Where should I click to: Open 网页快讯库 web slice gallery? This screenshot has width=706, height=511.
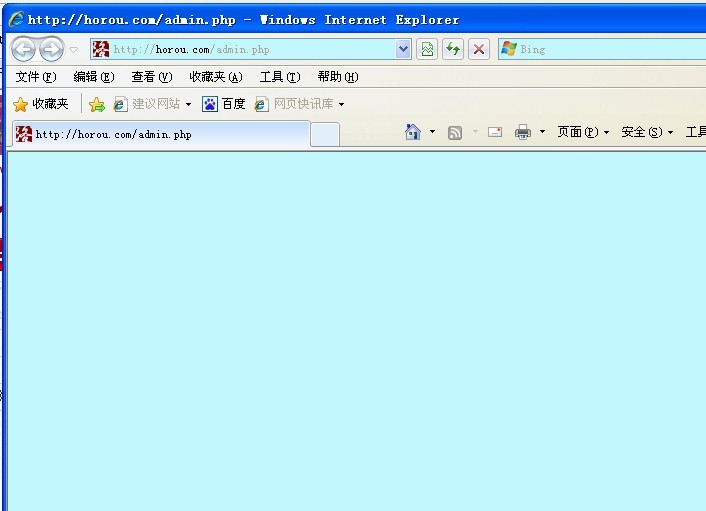tap(294, 104)
